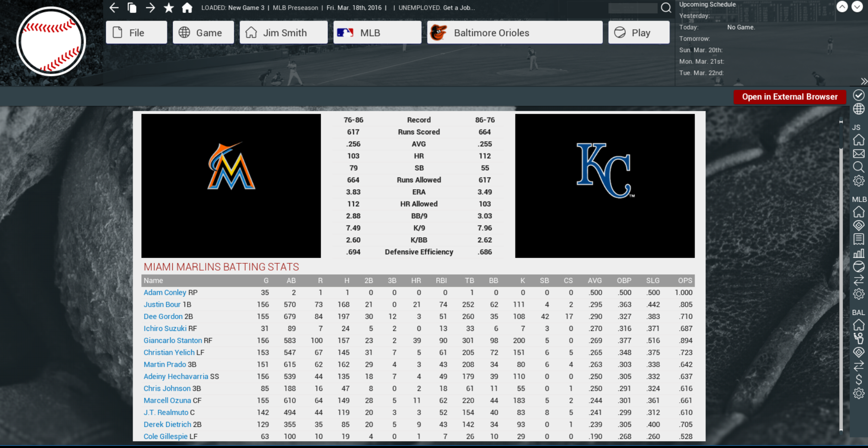Open Christian Yelich player link

pos(169,352)
